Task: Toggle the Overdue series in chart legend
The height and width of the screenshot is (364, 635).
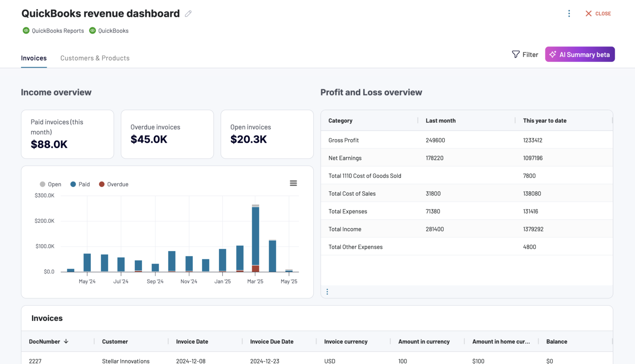Action: pyautogui.click(x=114, y=184)
